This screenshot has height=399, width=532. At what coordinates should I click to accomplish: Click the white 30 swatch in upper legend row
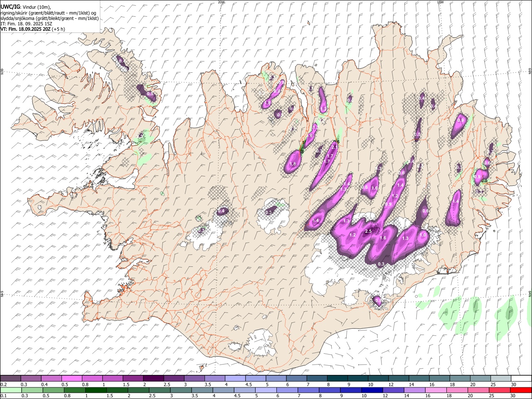click(x=521, y=378)
